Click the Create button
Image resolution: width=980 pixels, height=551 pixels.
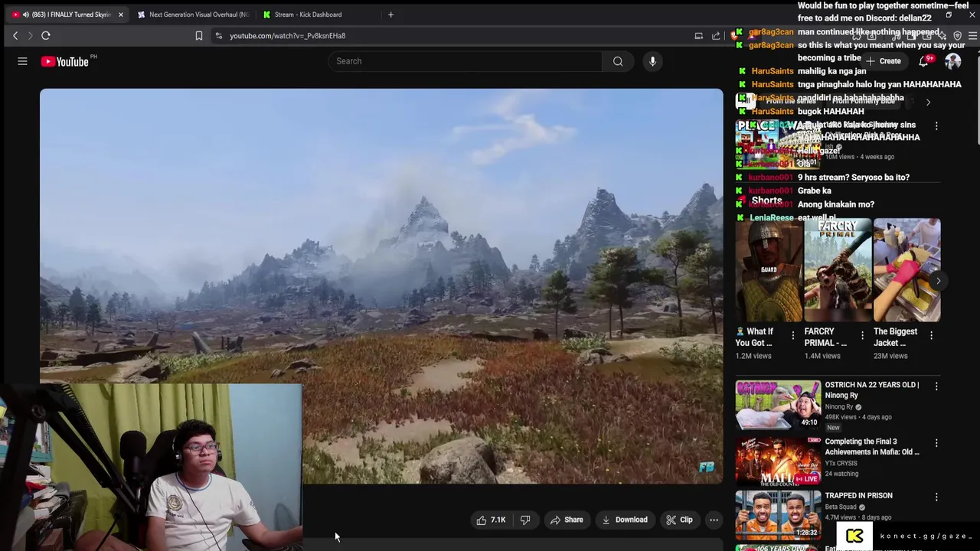pos(884,61)
